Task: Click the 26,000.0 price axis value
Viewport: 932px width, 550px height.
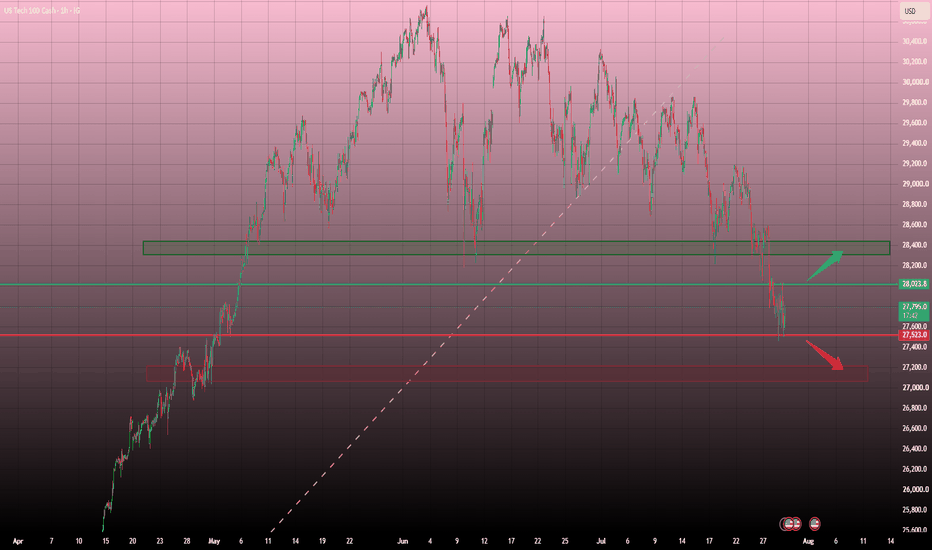Action: point(915,489)
